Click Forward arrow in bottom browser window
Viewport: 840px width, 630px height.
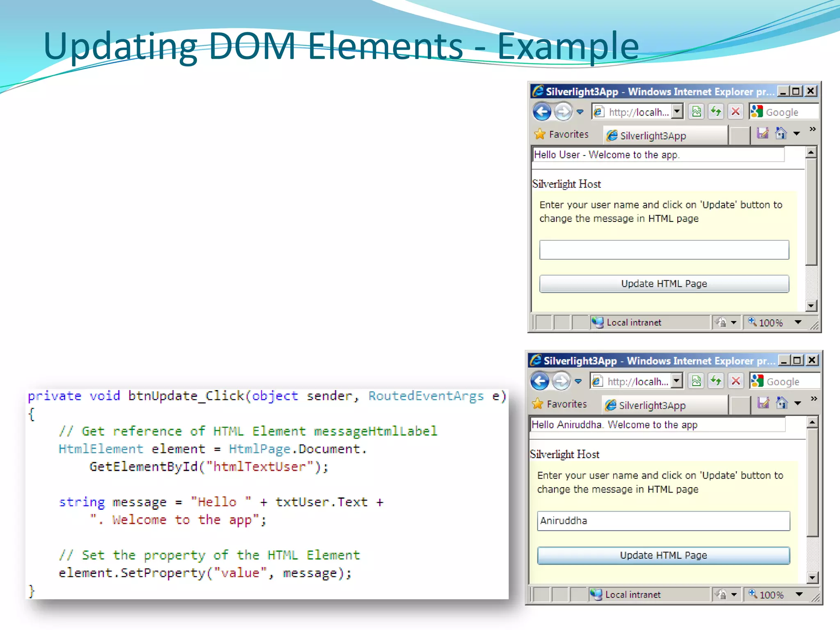561,381
